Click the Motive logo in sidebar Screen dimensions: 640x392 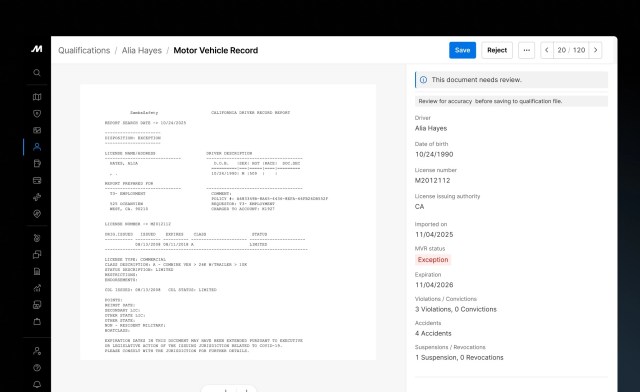point(37,49)
